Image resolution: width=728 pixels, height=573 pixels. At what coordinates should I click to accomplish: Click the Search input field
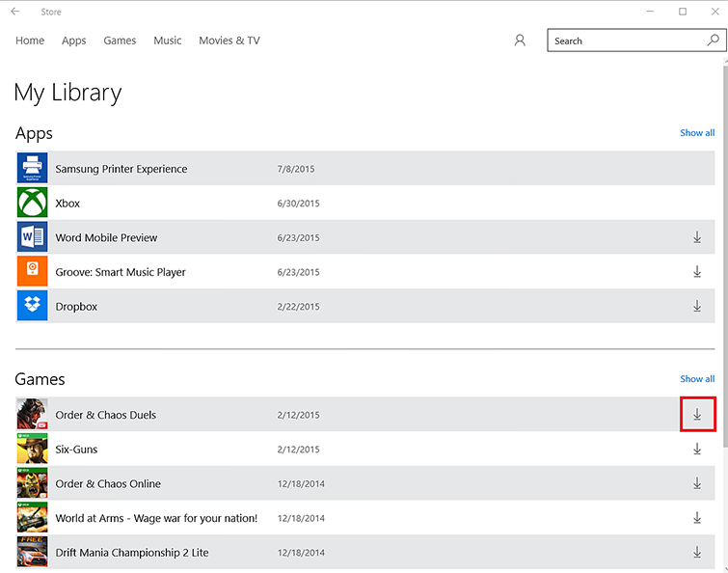click(x=625, y=41)
